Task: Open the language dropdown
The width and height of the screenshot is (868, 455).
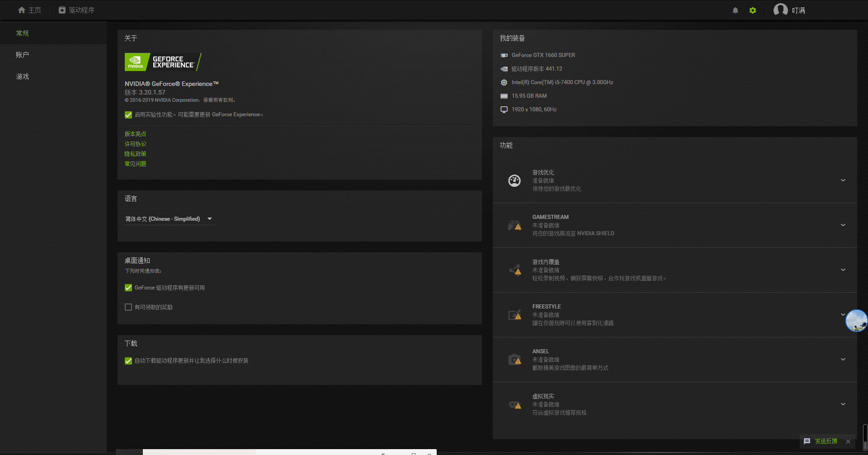Action: [170, 219]
